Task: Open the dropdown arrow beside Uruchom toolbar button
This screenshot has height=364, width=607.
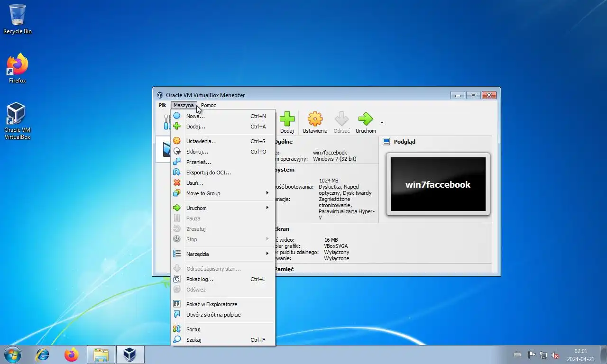Action: 382,123
